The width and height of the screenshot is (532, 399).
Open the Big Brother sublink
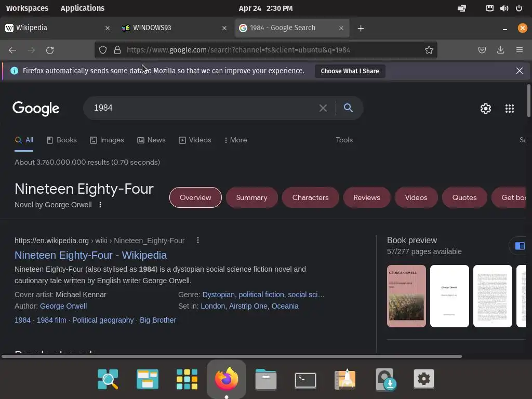click(x=158, y=320)
